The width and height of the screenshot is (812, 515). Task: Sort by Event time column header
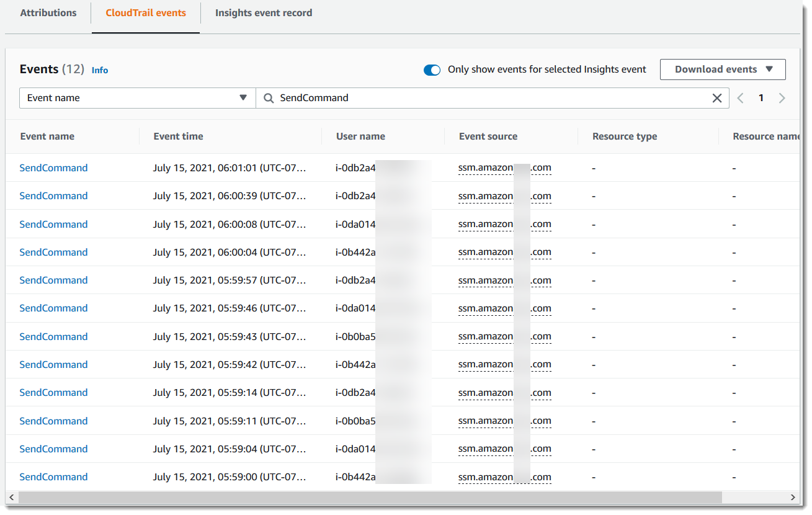[178, 137]
